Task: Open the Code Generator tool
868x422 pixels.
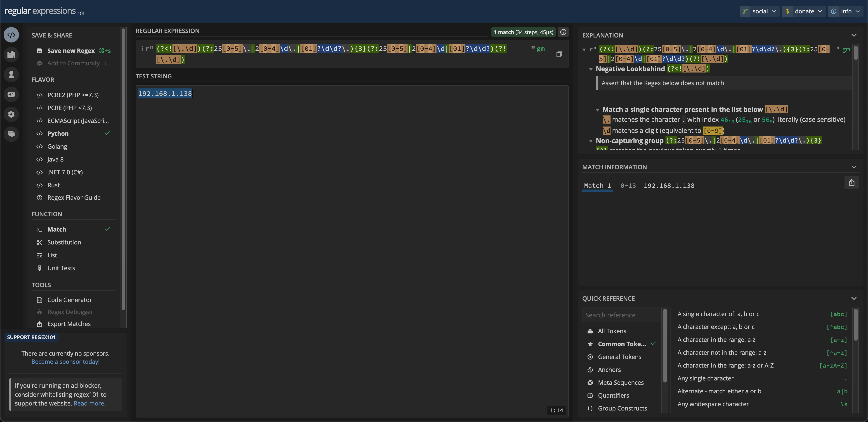Action: pos(69,300)
